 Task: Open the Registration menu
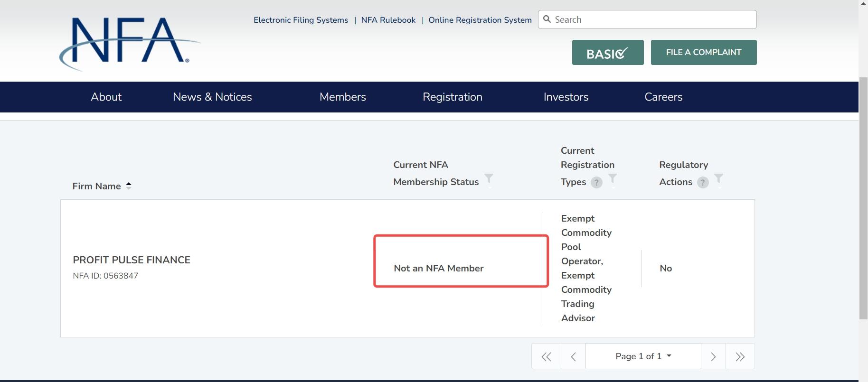tap(453, 97)
